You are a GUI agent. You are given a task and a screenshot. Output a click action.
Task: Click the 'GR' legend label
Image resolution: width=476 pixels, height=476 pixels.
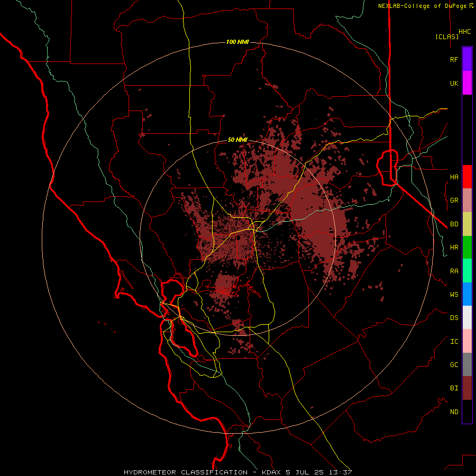[454, 200]
